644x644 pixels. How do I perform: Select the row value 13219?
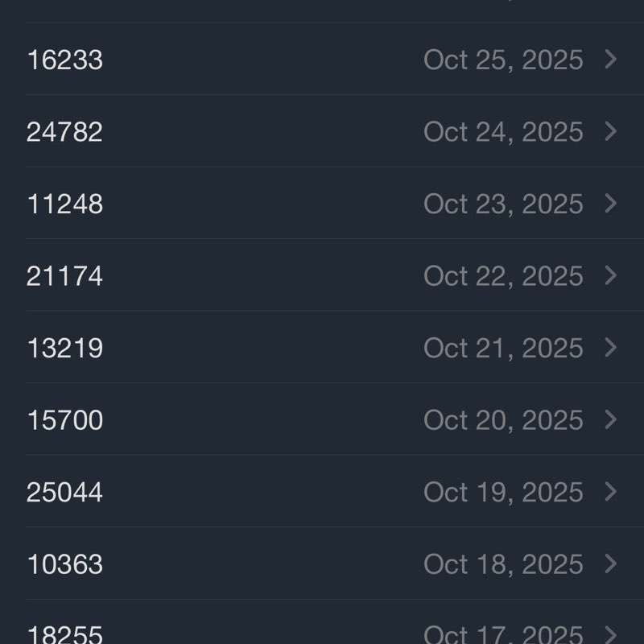pyautogui.click(x=65, y=349)
